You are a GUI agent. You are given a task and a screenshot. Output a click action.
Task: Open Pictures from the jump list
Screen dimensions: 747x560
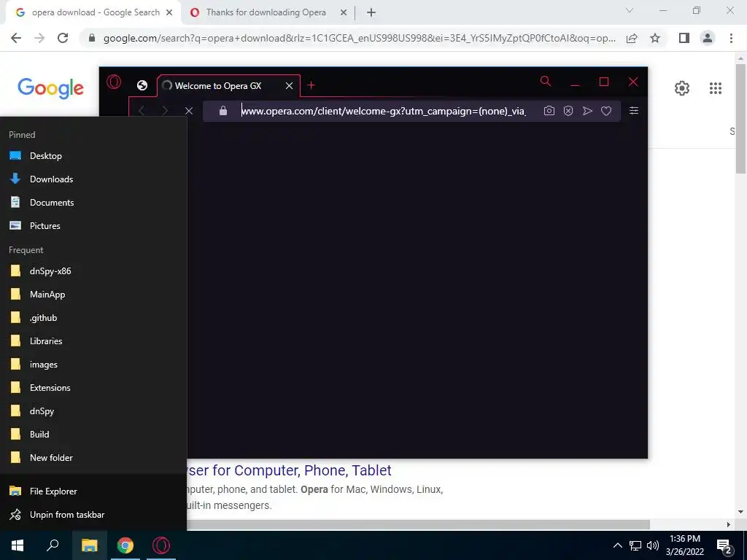pyautogui.click(x=93, y=226)
